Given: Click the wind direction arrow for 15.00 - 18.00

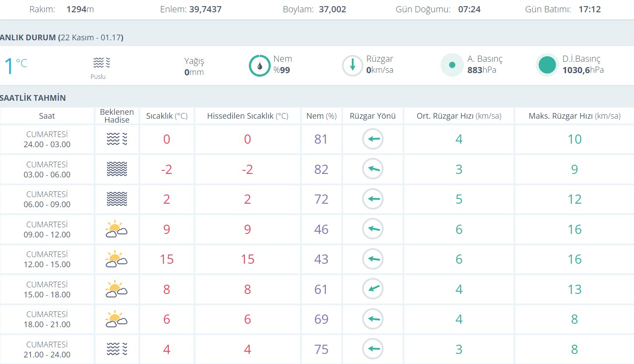Looking at the screenshot, I should tap(372, 289).
